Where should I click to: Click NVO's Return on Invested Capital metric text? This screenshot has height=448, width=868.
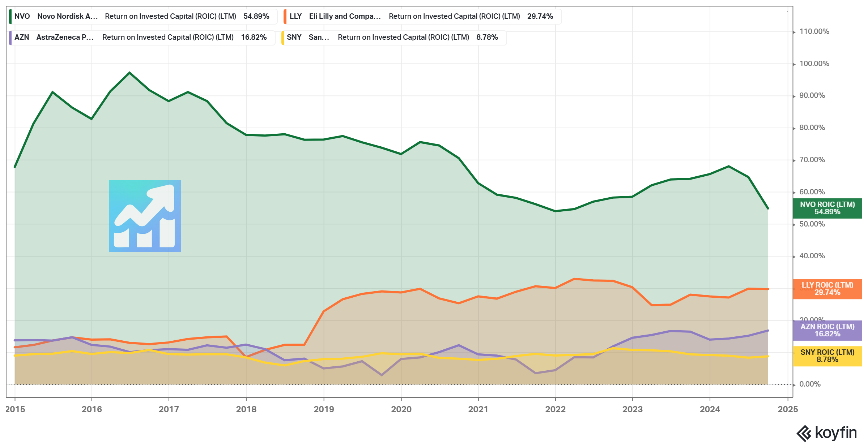point(170,17)
